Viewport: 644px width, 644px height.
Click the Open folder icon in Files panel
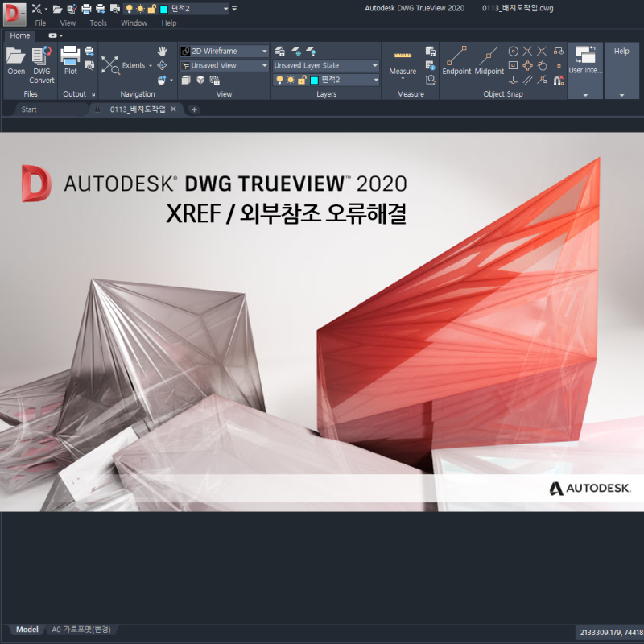(16, 56)
